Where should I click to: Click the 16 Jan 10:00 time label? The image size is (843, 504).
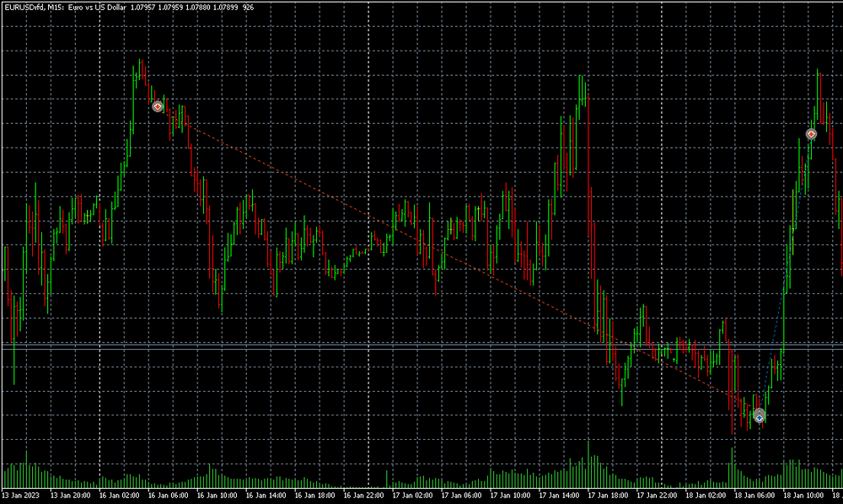point(217,496)
